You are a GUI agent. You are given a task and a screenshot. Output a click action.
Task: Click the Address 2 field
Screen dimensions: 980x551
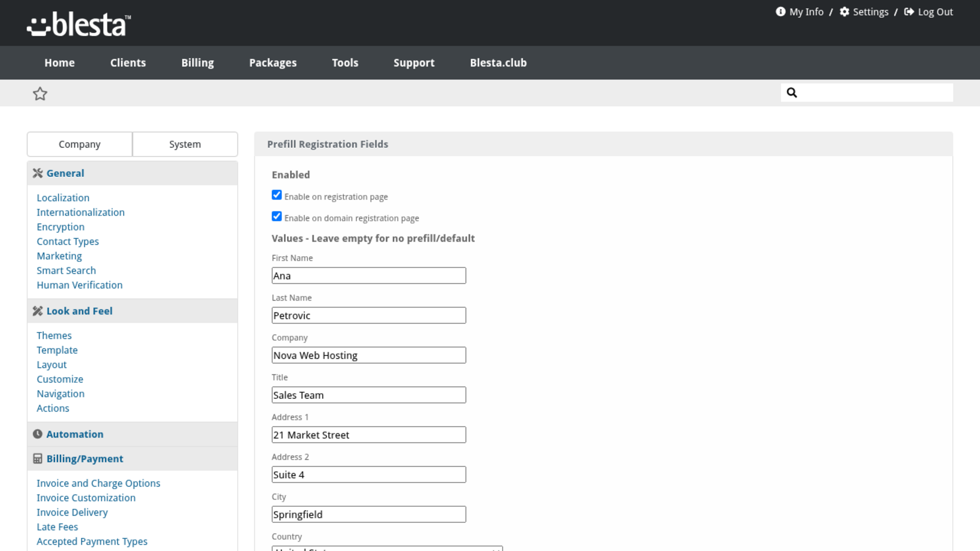369,474
